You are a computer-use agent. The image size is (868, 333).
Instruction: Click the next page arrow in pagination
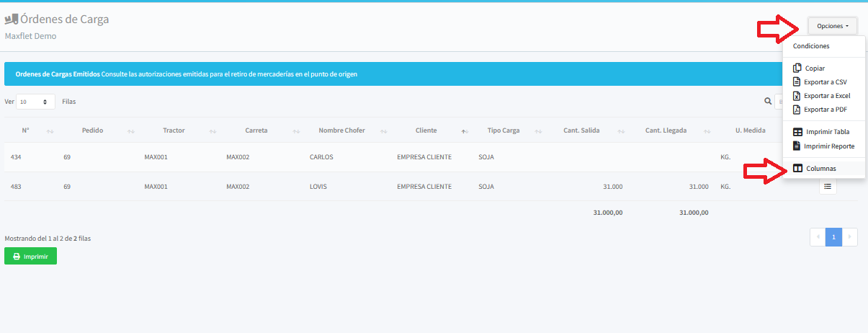pyautogui.click(x=850, y=237)
